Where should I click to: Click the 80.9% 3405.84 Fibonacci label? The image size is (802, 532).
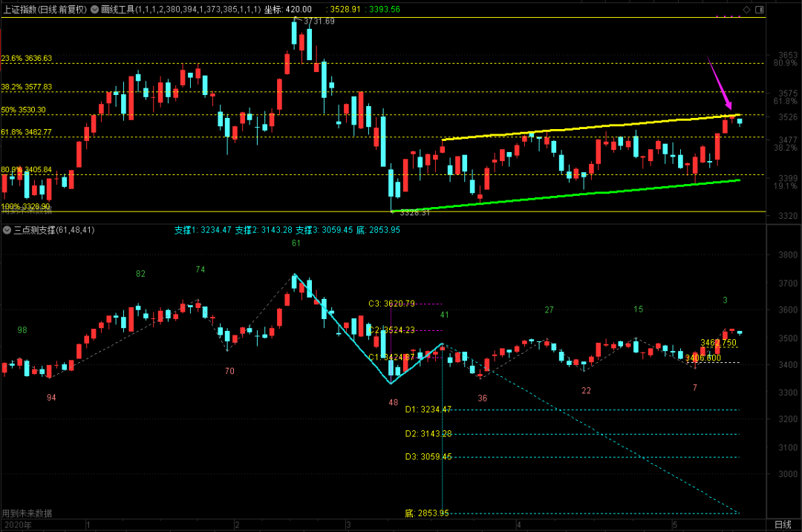tap(27, 170)
